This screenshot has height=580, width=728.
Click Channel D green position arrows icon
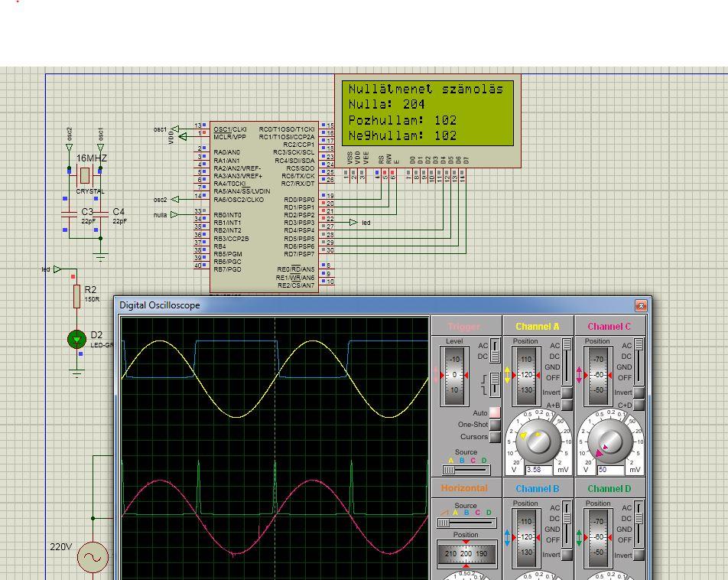point(579,538)
